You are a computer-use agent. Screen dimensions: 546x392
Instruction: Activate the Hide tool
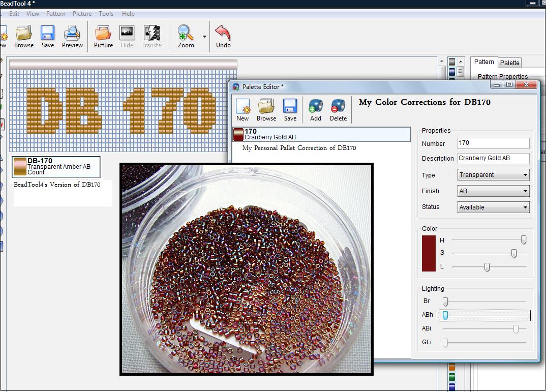(127, 36)
